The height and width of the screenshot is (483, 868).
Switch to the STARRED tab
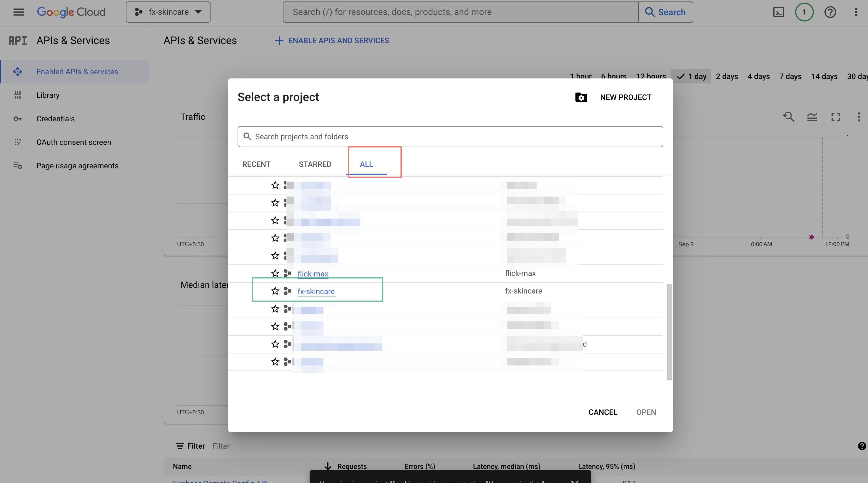[315, 164]
